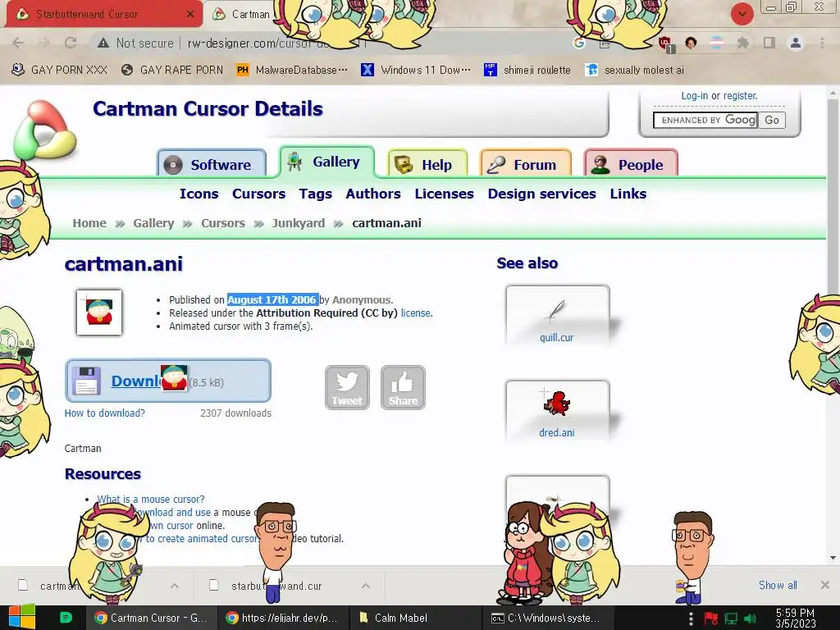The height and width of the screenshot is (630, 840).
Task: Click How to download? link
Action: (x=104, y=413)
